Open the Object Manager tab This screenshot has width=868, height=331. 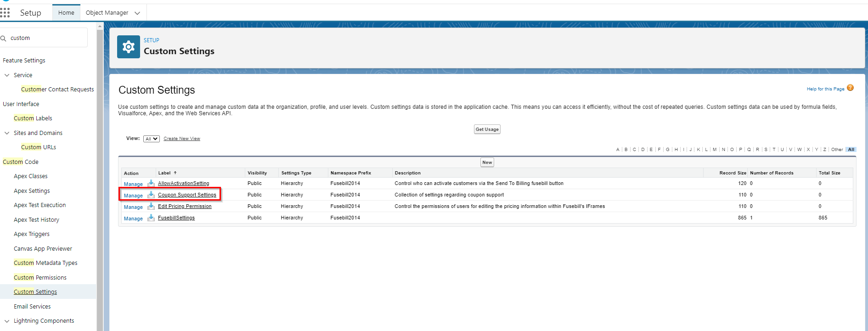(x=107, y=12)
